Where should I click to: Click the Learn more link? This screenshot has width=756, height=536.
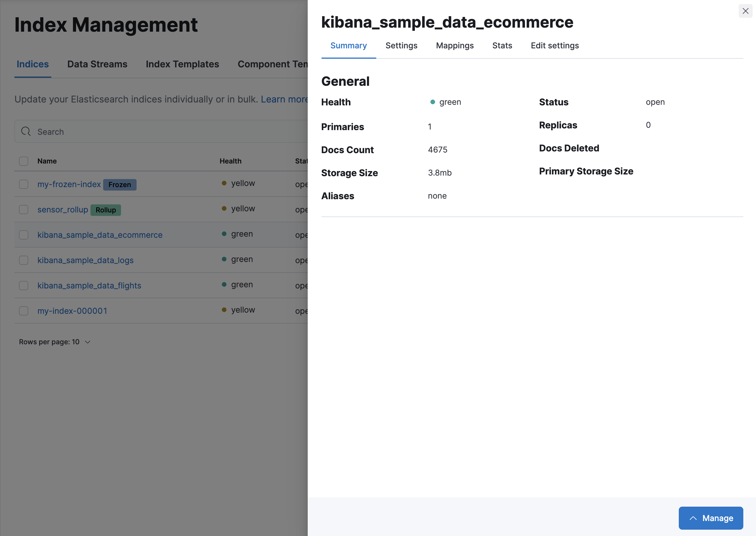pyautogui.click(x=285, y=99)
